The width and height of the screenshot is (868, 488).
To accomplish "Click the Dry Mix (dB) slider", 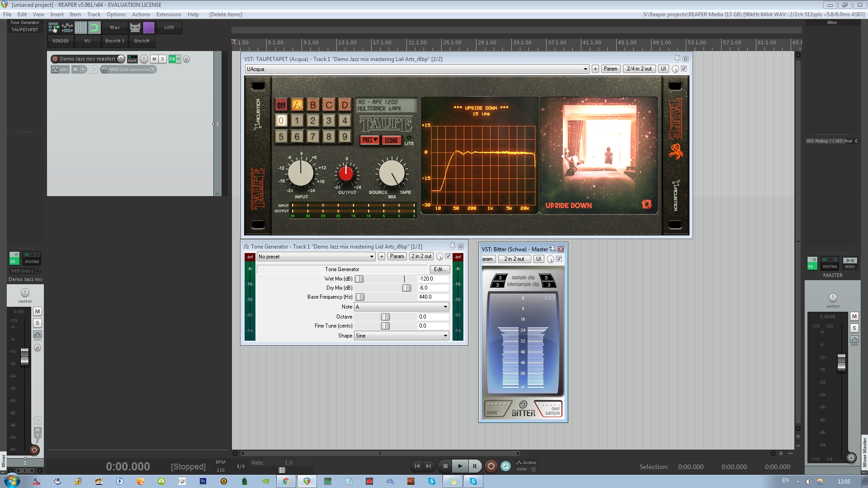I will click(x=406, y=288).
